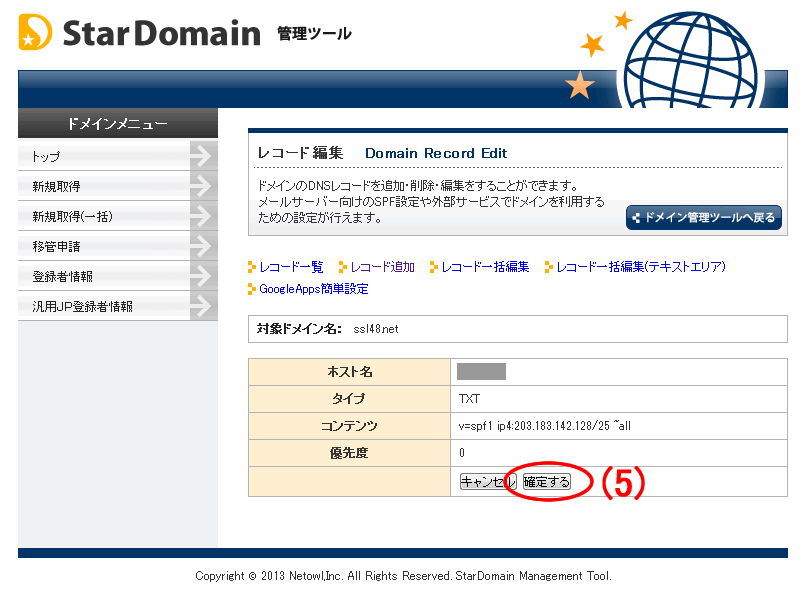This screenshot has height=592, width=808.
Task: Click the StarDomain title text
Action: coord(161,33)
